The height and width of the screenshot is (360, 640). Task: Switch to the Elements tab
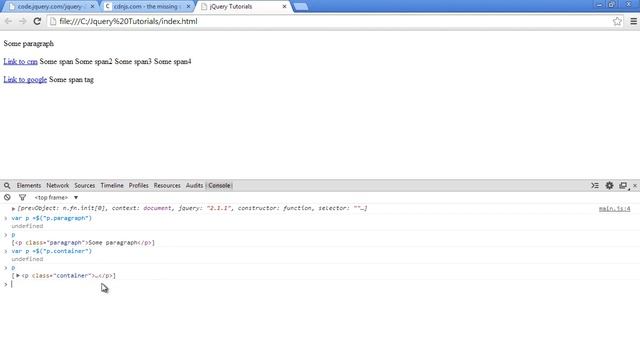pyautogui.click(x=29, y=185)
